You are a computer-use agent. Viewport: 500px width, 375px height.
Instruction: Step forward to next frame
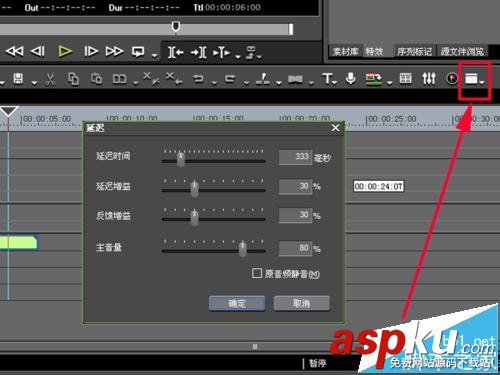pos(91,52)
